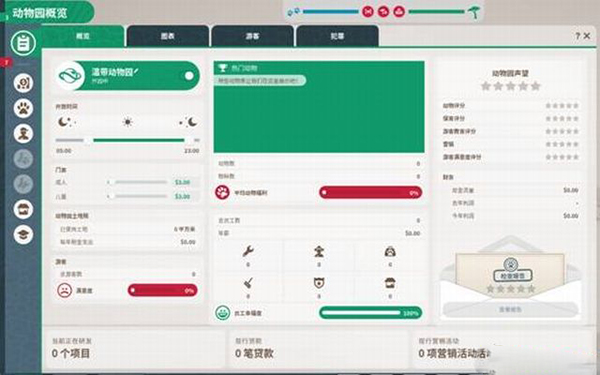Open the 0 笔贷款 bank loans panel

click(x=318, y=349)
